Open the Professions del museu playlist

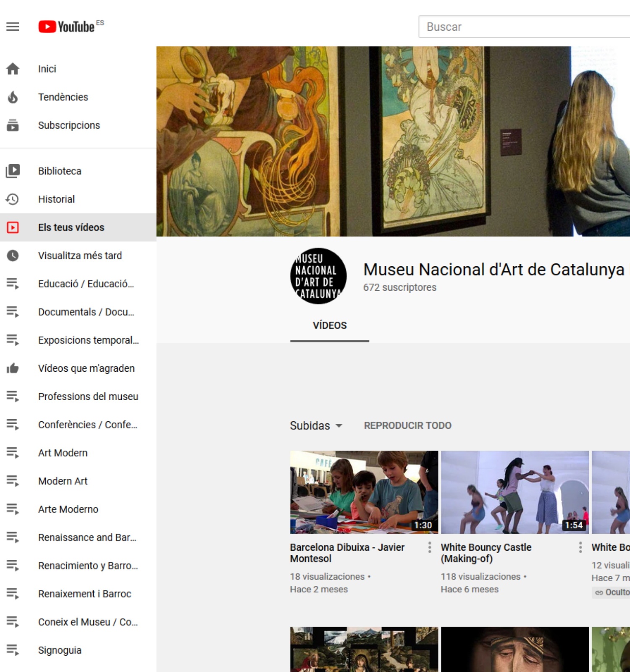(x=78, y=396)
